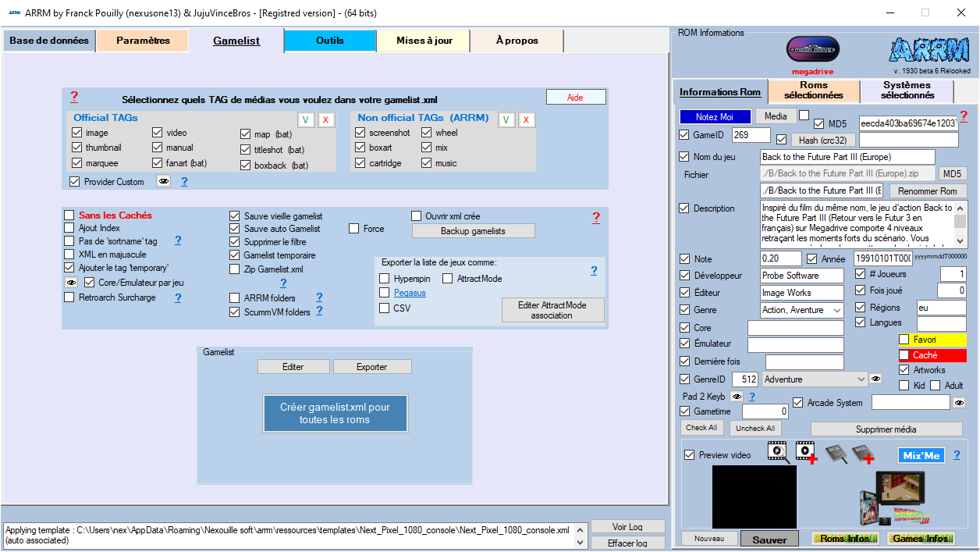Click the search manual icon with magnifier
Image resolution: width=980 pixels, height=552 pixels.
point(836,453)
